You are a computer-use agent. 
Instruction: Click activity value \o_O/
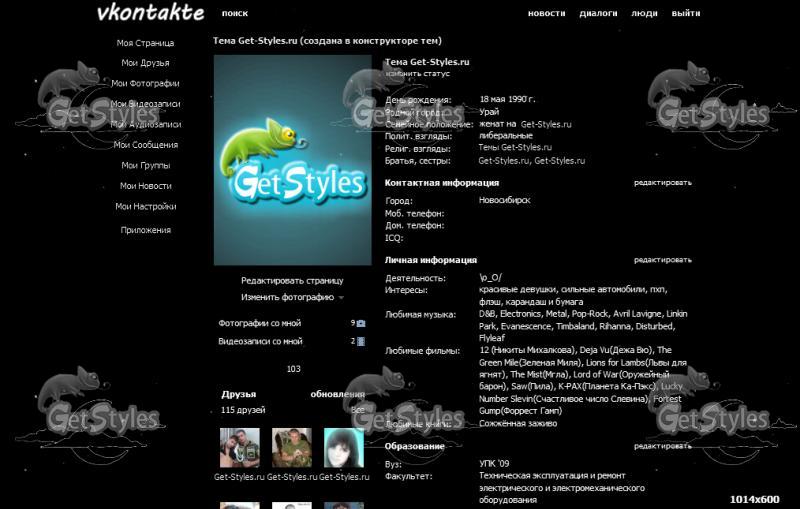pyautogui.click(x=490, y=277)
